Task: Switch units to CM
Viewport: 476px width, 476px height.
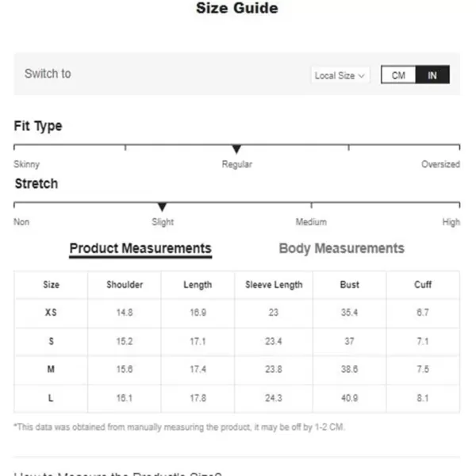Action: (x=398, y=75)
